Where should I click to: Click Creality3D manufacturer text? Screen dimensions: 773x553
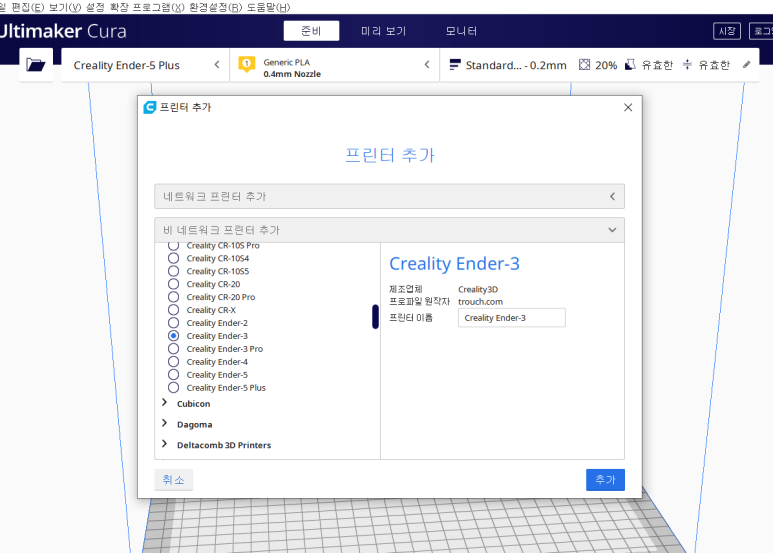[478, 289]
